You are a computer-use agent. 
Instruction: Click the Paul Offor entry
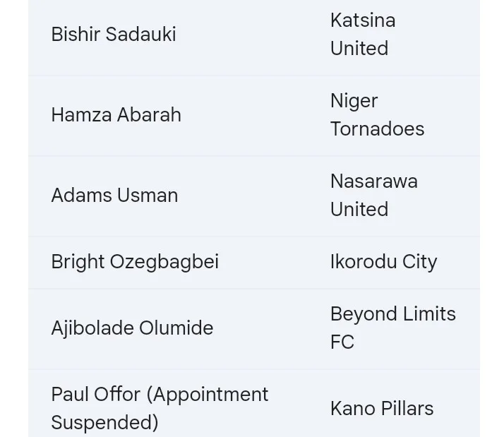pyautogui.click(x=160, y=408)
